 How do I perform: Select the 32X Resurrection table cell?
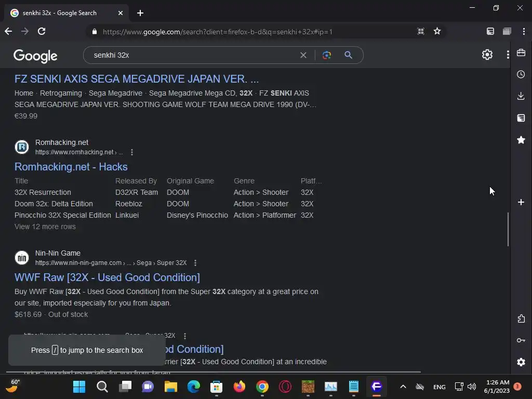[x=43, y=192]
